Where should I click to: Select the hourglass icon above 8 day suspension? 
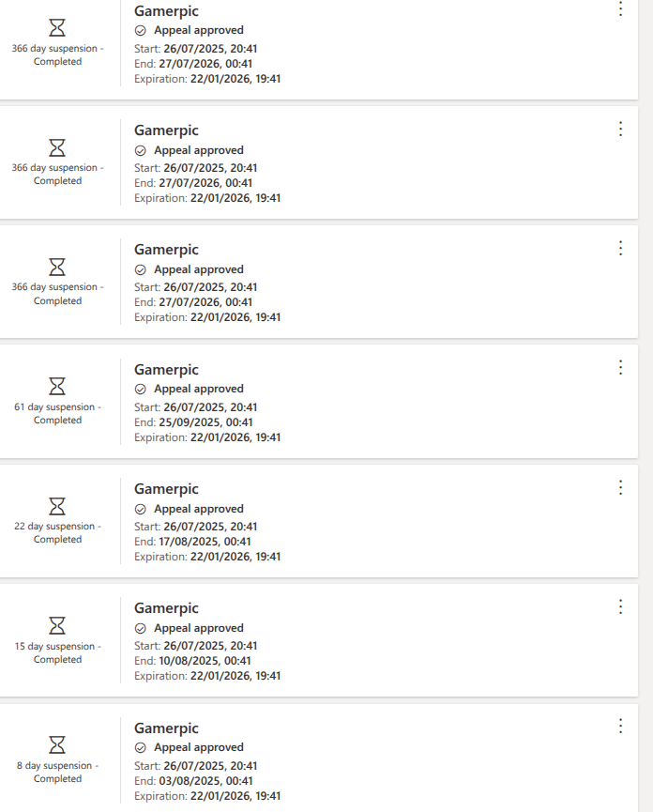click(x=57, y=744)
